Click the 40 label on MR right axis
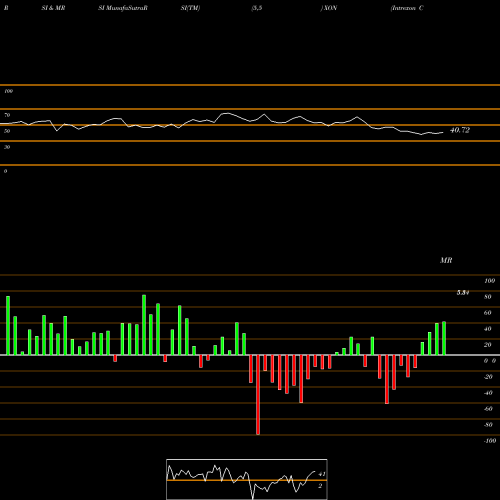The width and height of the screenshot is (500, 500). coord(488,329)
